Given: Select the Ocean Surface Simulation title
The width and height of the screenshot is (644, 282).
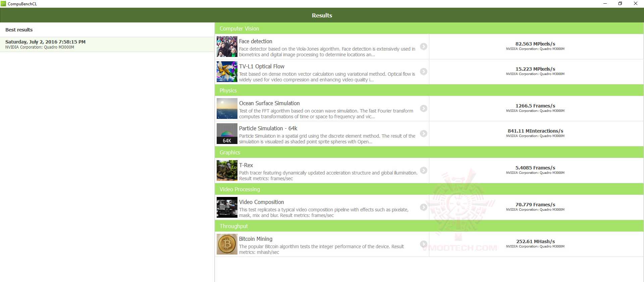Looking at the screenshot, I should click(x=269, y=103).
